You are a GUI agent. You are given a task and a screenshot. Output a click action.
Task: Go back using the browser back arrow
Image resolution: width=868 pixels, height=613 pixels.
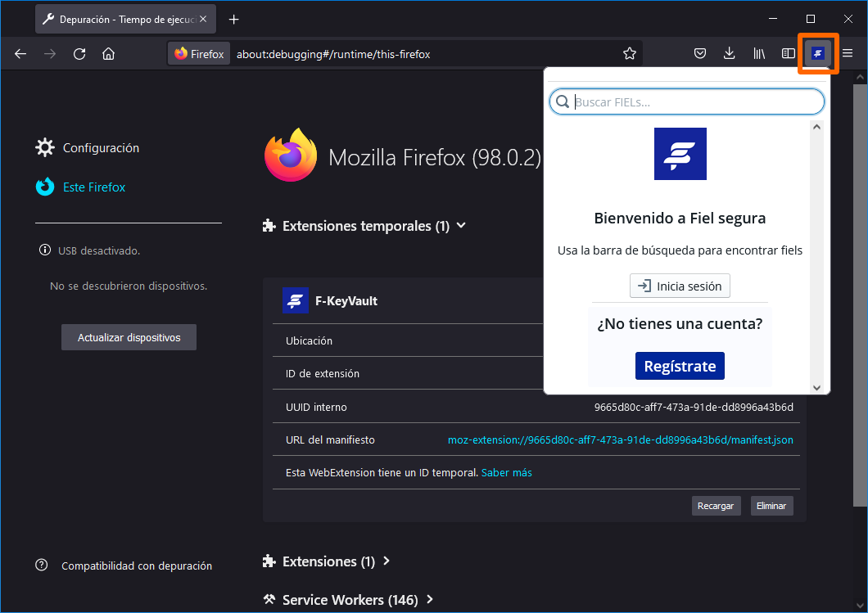20,54
